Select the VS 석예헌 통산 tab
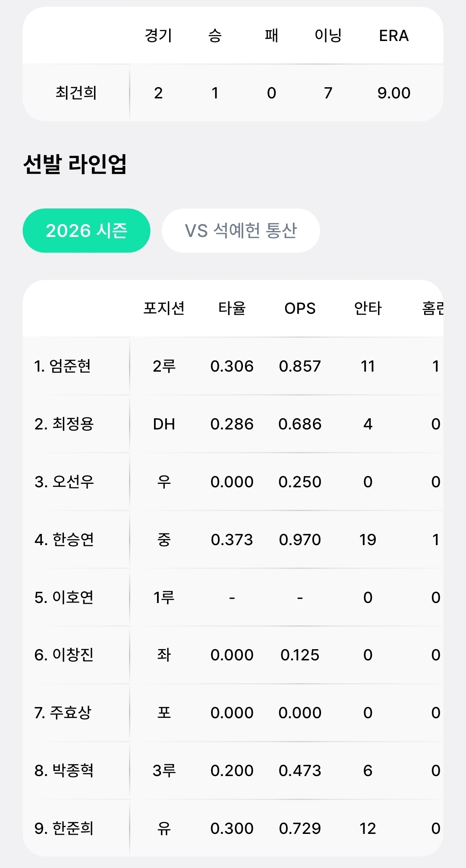Image resolution: width=466 pixels, height=868 pixels. pos(240,230)
